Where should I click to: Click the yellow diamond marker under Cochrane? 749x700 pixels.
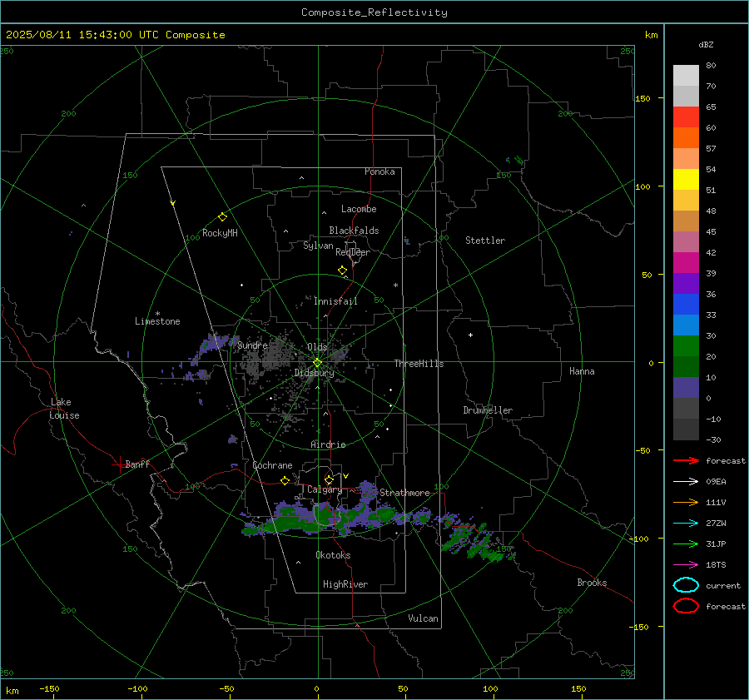tap(285, 480)
